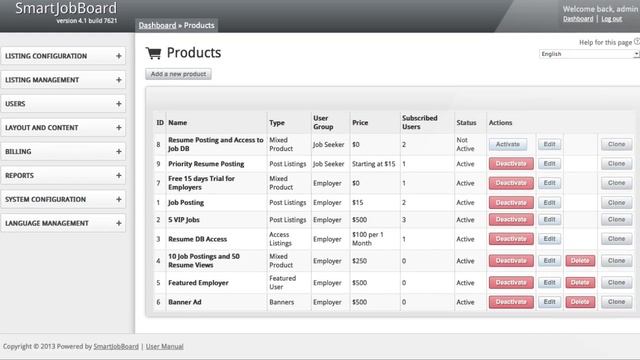The width and height of the screenshot is (640, 360).
Task: Delete the Banner Ad product
Action: pos(580,302)
